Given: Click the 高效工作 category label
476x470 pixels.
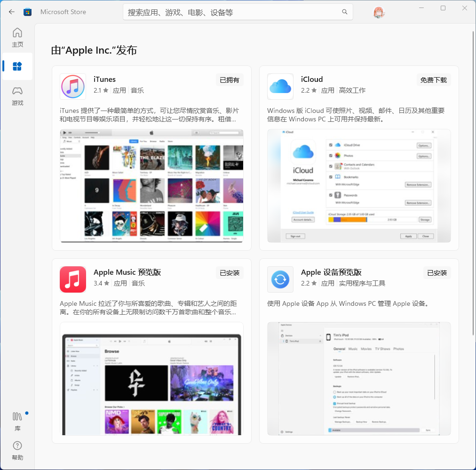Looking at the screenshot, I should pos(352,90).
